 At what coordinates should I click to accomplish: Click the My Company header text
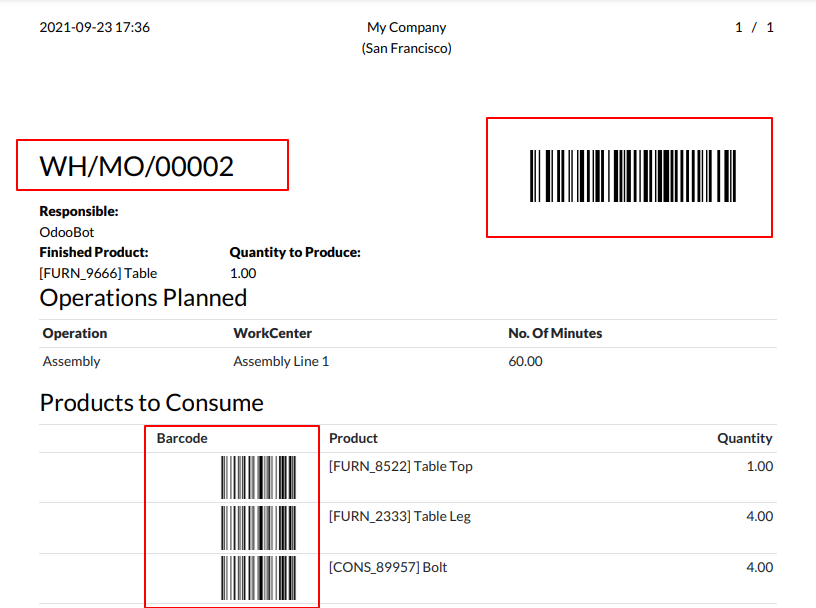coord(406,27)
